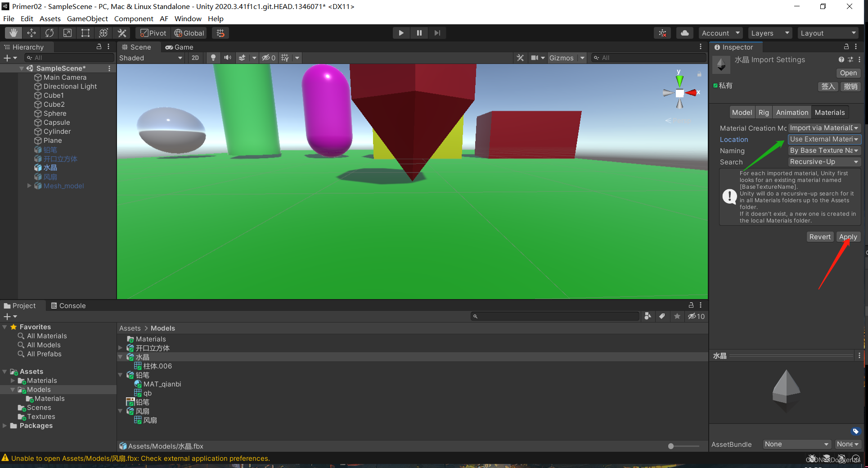The height and width of the screenshot is (468, 868).
Task: Toggle Global handle rotation
Action: coord(189,33)
